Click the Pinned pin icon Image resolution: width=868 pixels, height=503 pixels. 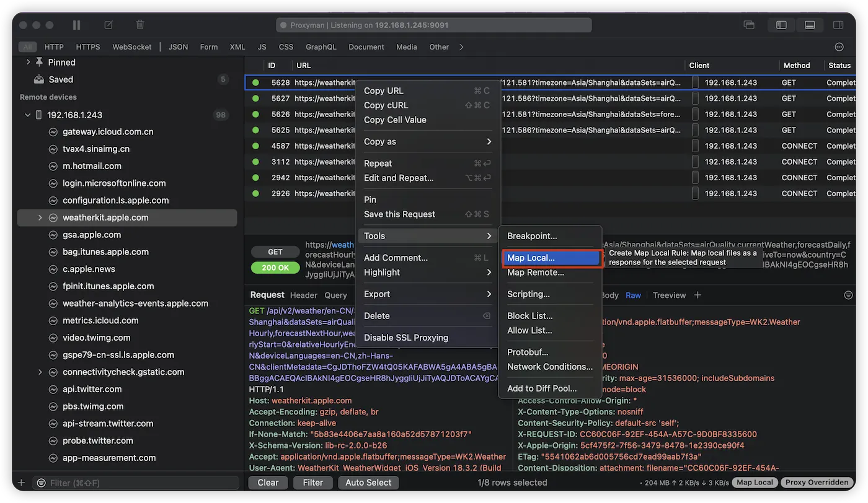click(40, 62)
